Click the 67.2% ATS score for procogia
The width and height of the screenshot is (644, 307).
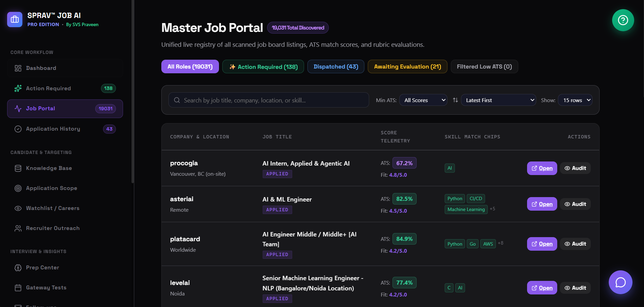pos(404,163)
